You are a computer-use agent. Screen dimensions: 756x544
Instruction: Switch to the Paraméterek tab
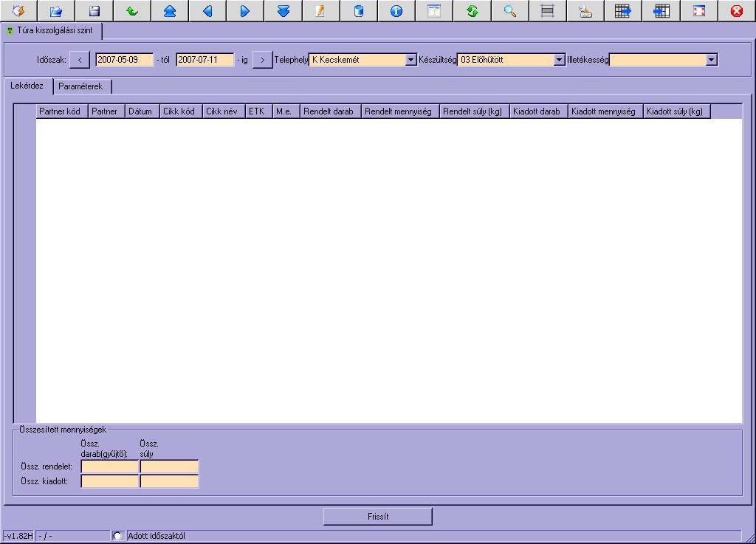coord(81,86)
